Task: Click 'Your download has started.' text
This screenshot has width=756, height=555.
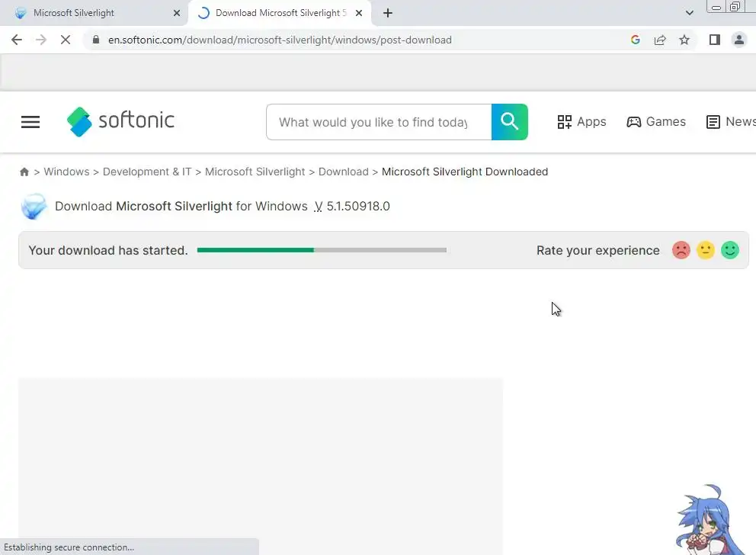Action: [108, 250]
